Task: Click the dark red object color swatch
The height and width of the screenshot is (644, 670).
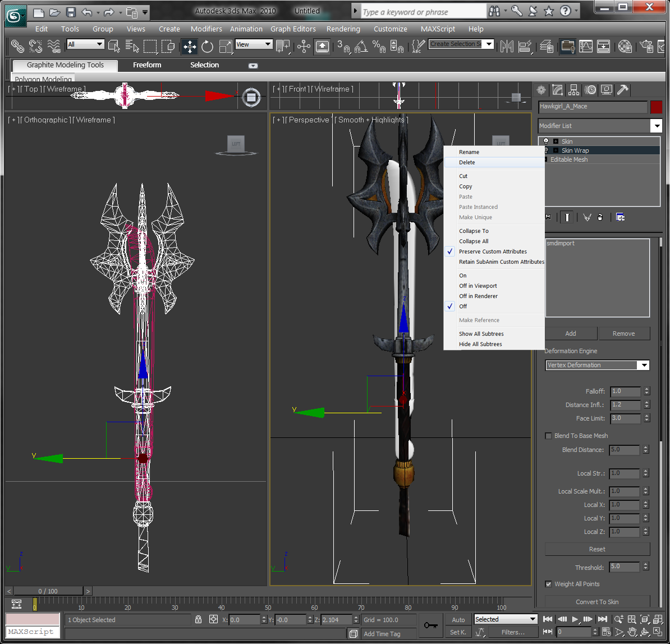Action: (656, 107)
